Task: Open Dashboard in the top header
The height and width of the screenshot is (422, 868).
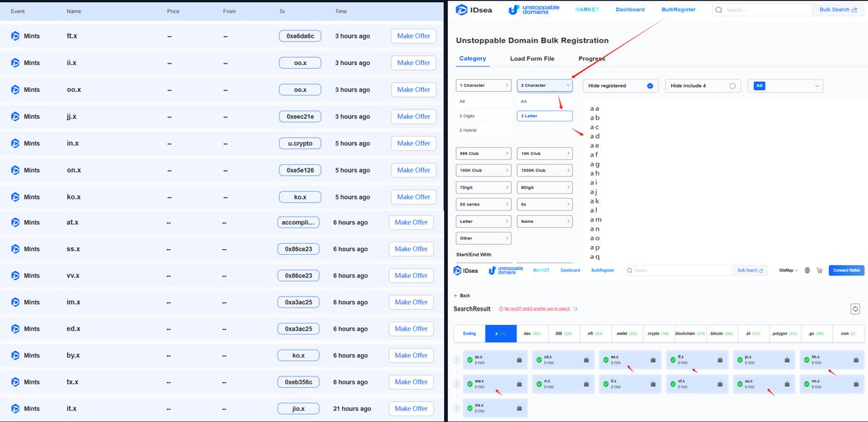Action: click(630, 10)
